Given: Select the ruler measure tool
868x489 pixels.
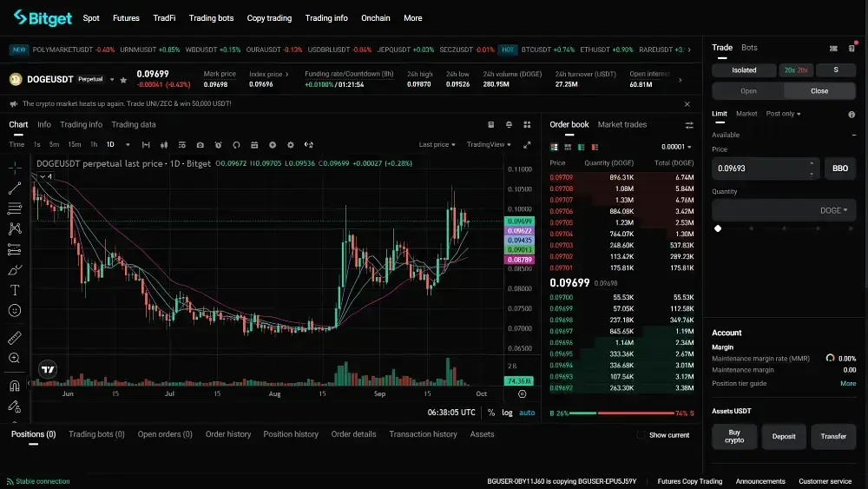Looking at the screenshot, I should (15, 337).
